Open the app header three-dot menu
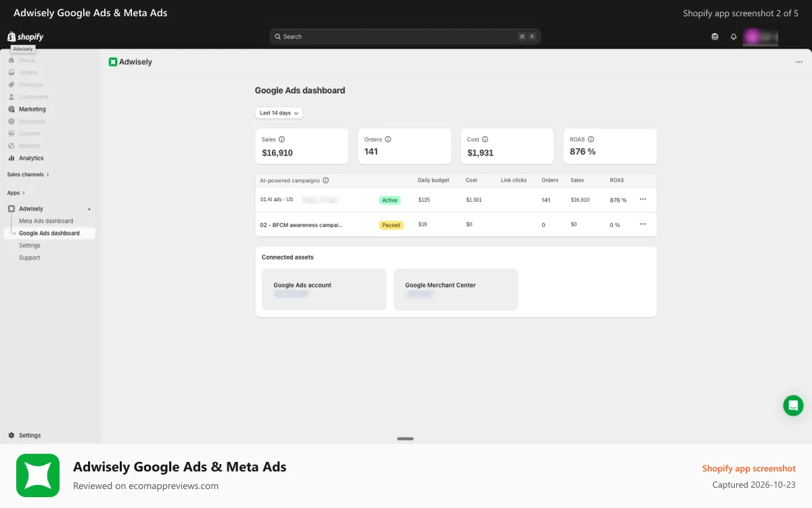812x508 pixels. click(799, 62)
